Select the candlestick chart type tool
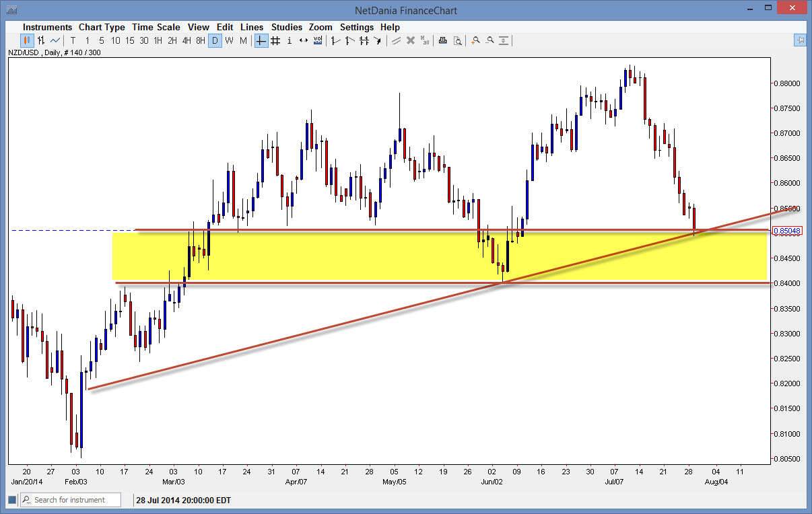This screenshot has height=514, width=812. [26, 40]
